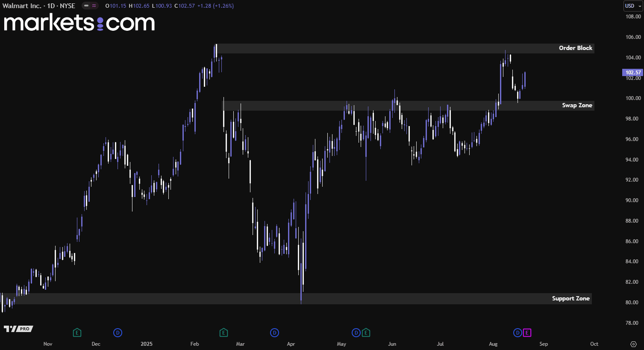This screenshot has height=350, width=644.
Task: Select the Support Zone label
Action: click(x=570, y=298)
